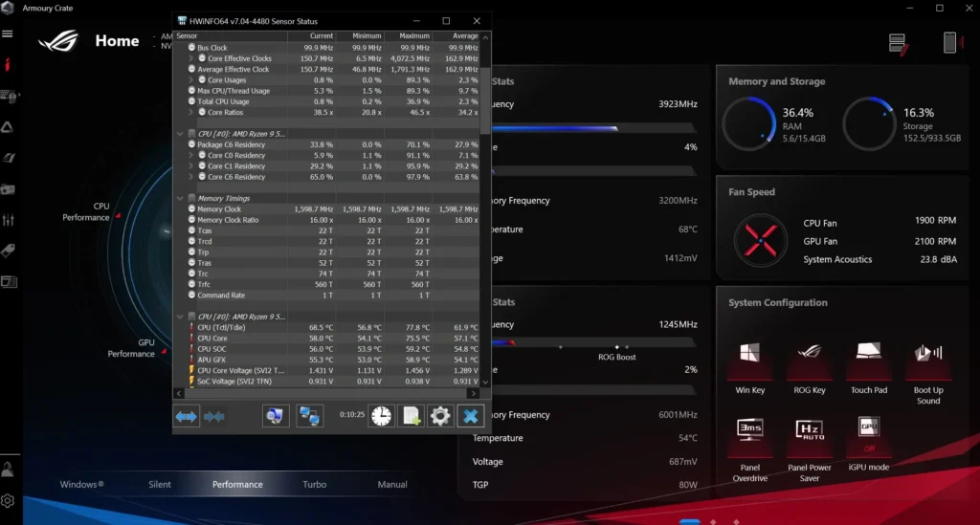The image size is (980, 525).
Task: Open the Armoury Crate hamburger menu
Action: (8, 33)
